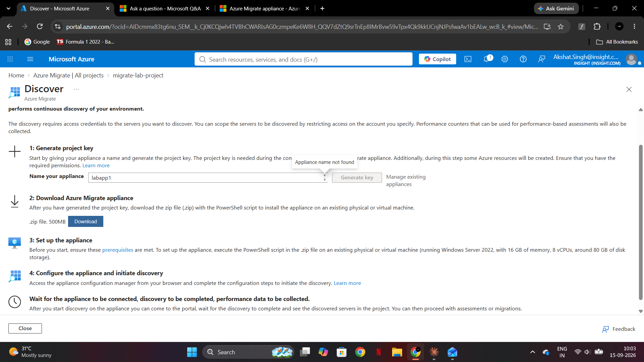
Task: Click the ENG IN language indicator
Action: click(x=562, y=352)
